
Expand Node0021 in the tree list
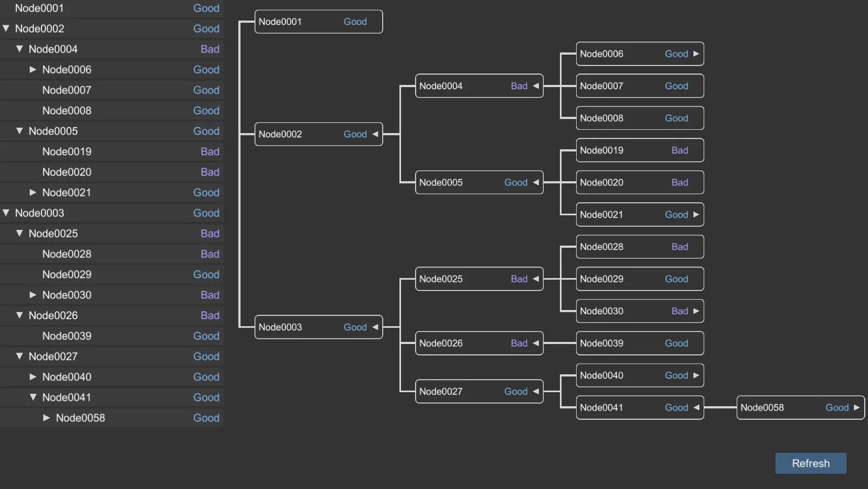tap(33, 192)
